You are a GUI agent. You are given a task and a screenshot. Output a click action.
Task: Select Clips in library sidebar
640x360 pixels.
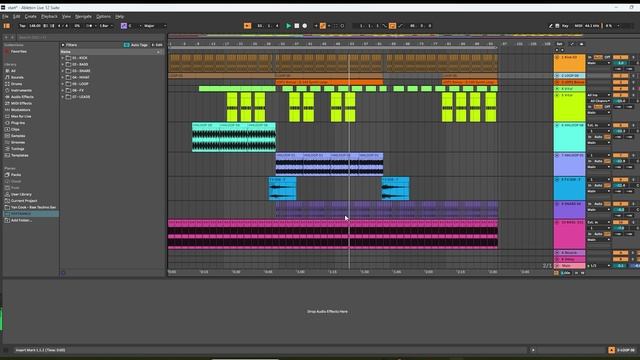point(15,129)
